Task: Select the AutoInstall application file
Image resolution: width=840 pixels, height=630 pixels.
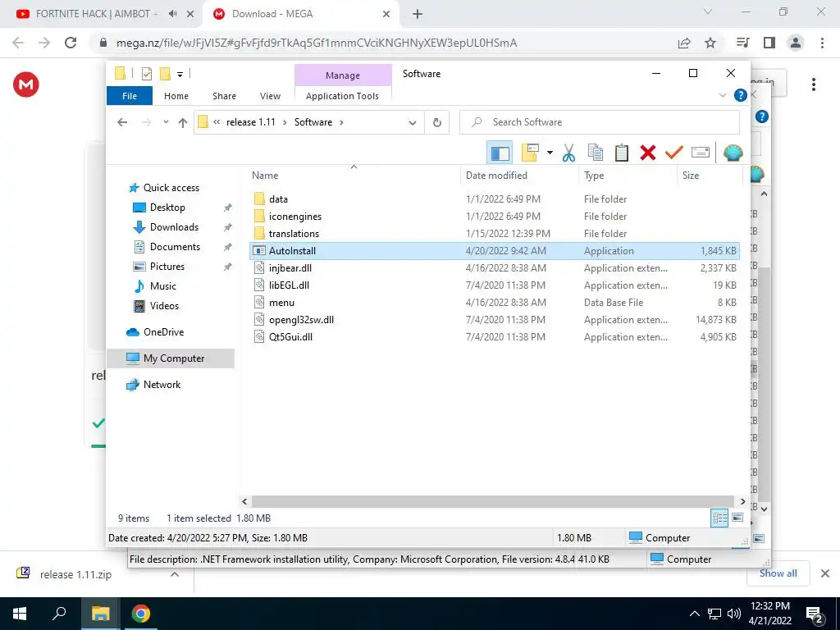Action: [495, 251]
